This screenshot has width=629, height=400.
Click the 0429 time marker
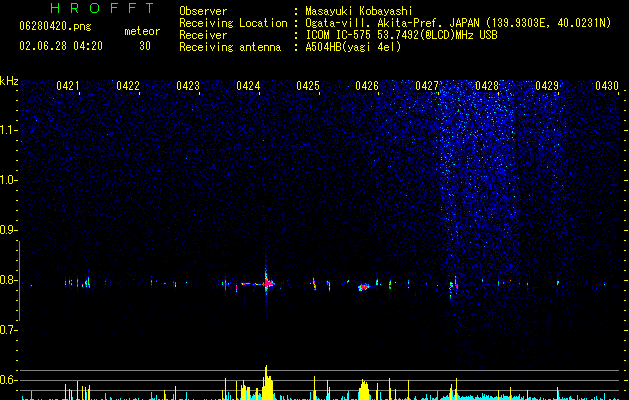(547, 85)
